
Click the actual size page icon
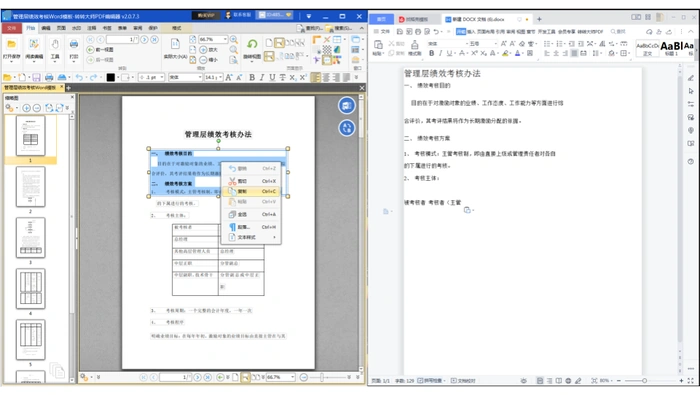point(175,44)
